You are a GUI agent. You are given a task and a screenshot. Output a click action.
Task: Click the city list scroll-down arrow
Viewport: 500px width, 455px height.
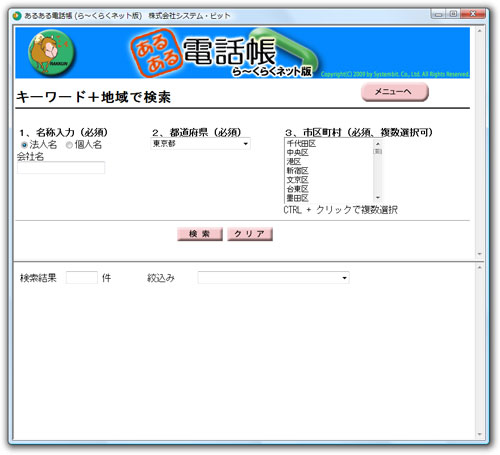click(378, 198)
